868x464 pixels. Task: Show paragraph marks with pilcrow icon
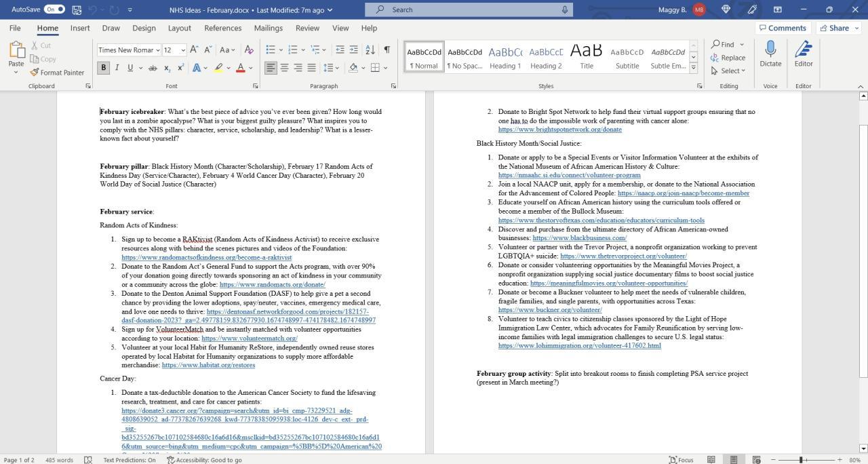[387, 50]
